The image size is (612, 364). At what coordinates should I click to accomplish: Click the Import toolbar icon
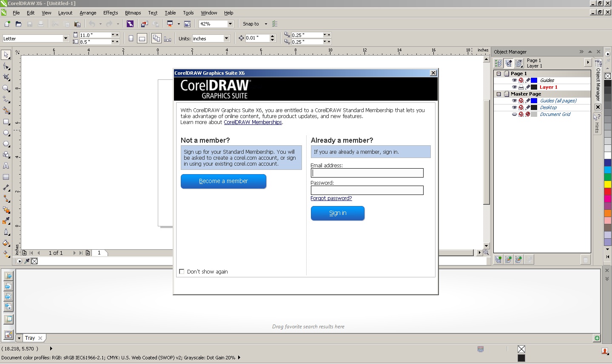tap(145, 24)
